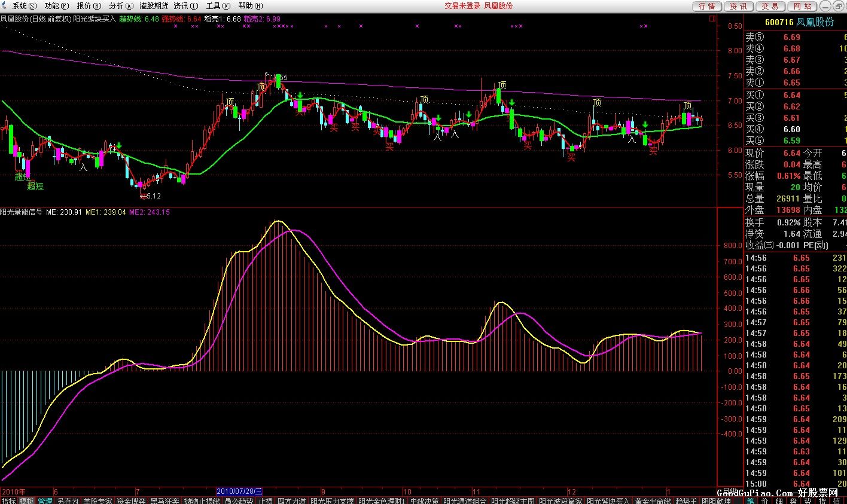Click the 阳光紫块买入 indicator name above chart

tap(95, 19)
